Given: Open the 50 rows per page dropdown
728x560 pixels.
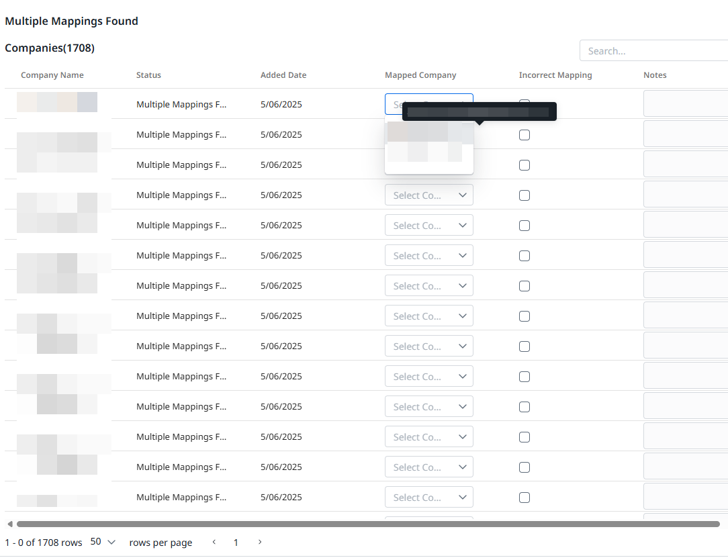Looking at the screenshot, I should point(103,542).
